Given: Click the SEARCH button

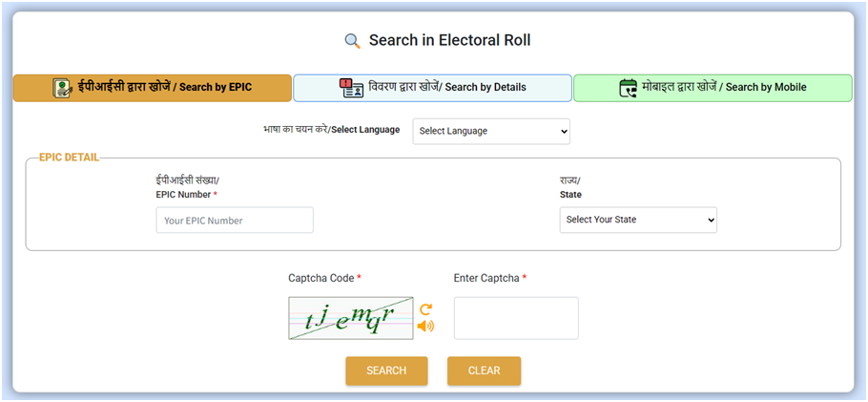Looking at the screenshot, I should point(386,370).
